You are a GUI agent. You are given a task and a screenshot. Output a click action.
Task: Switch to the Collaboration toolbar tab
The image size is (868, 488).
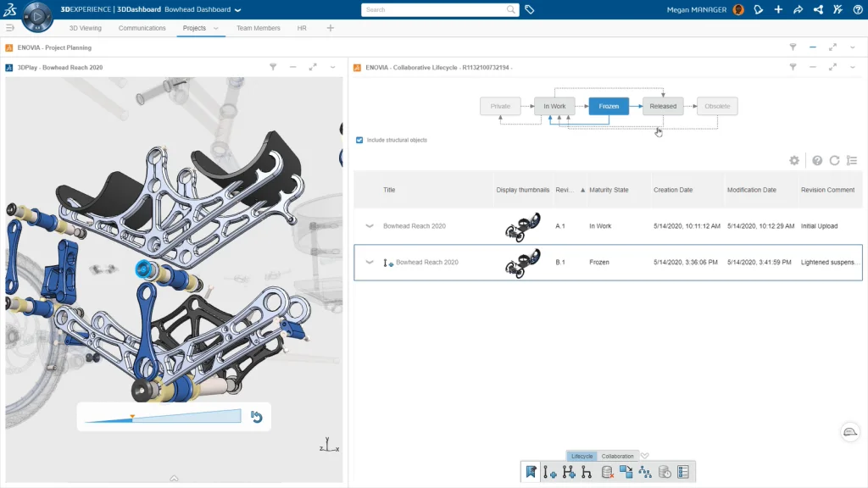point(617,457)
